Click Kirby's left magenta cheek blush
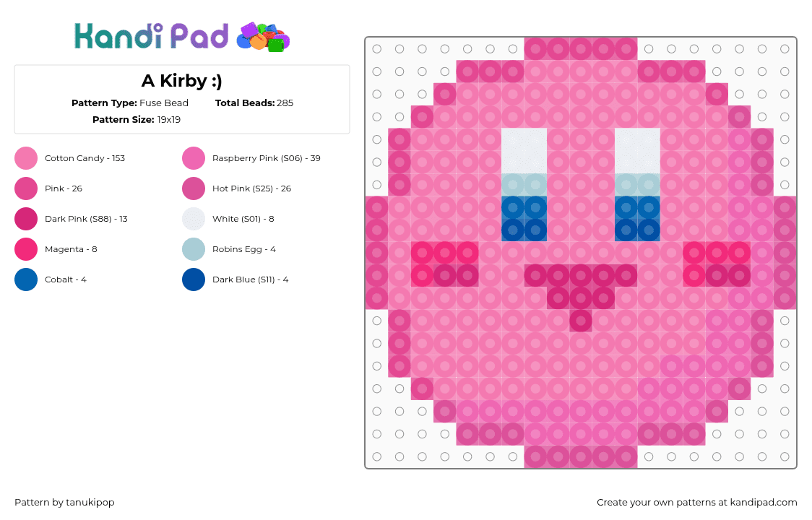Viewport: 812px width, 520px height. 445,264
